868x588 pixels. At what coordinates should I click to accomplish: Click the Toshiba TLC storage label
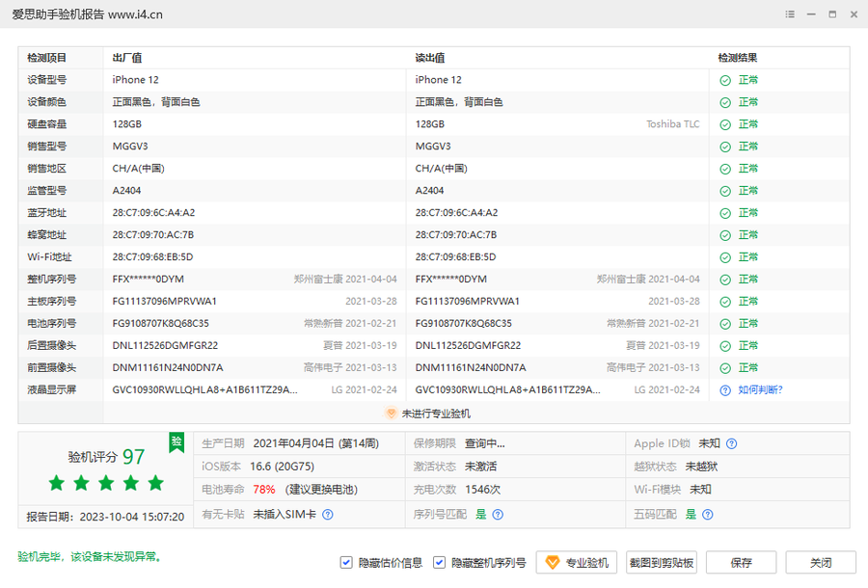pyautogui.click(x=672, y=124)
